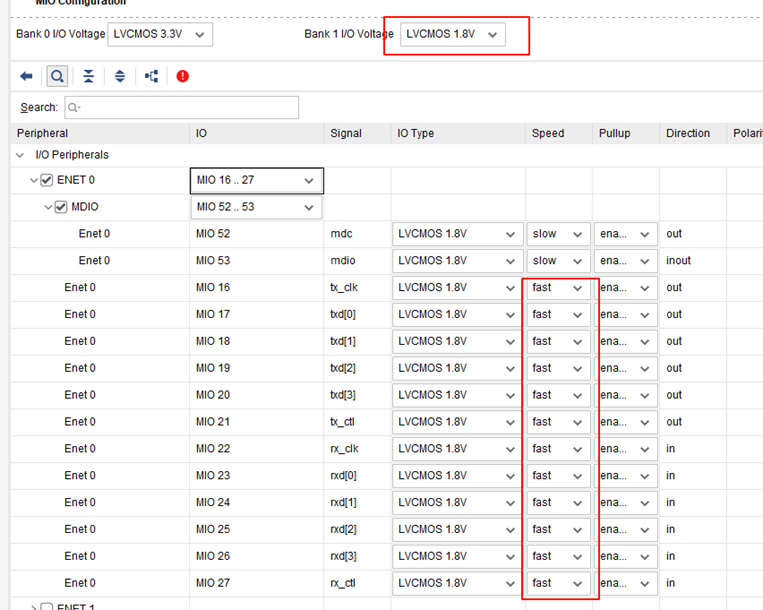Click inside the Search input field
The image size is (763, 610).
click(182, 108)
